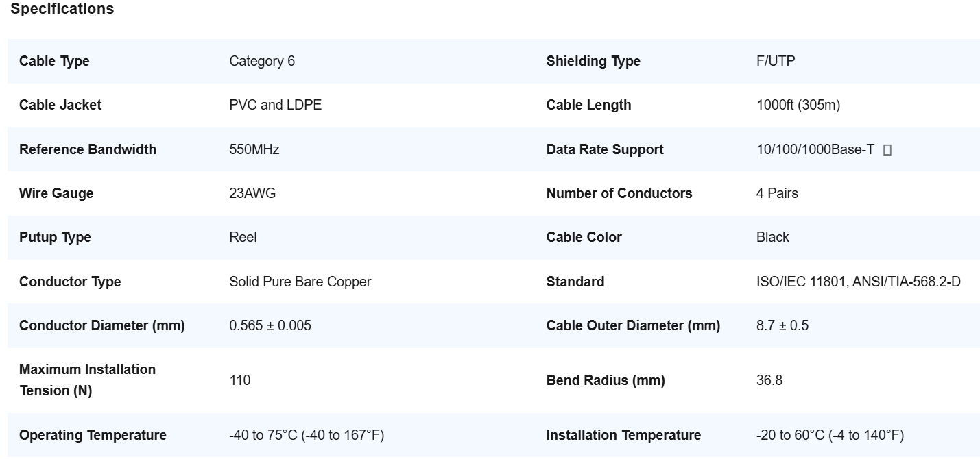Click the -20 to 60°C installation temperature

pos(830,435)
